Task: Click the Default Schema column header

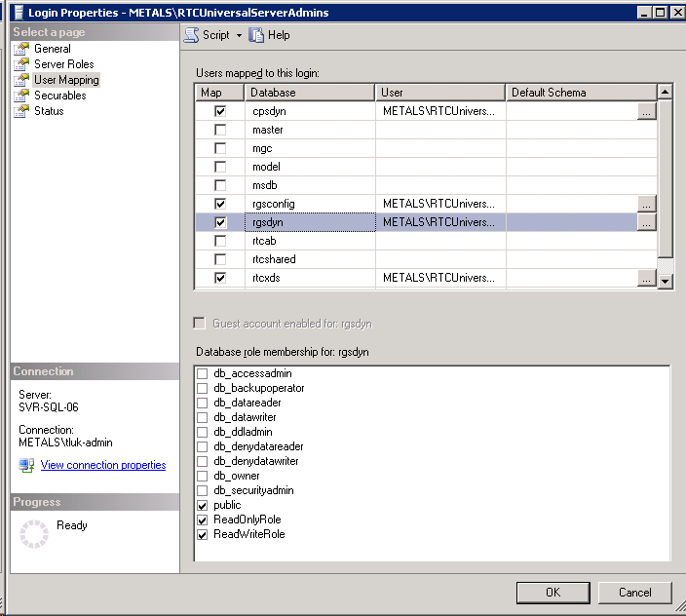Action: 581,93
